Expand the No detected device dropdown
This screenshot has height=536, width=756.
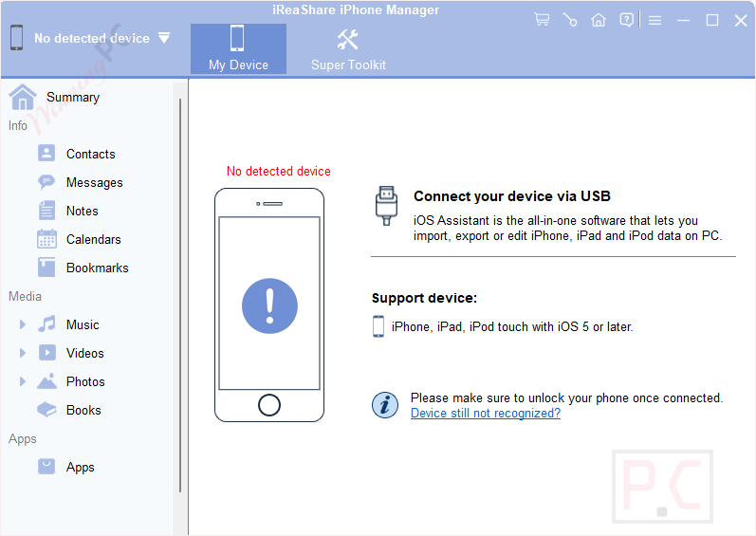pos(164,38)
